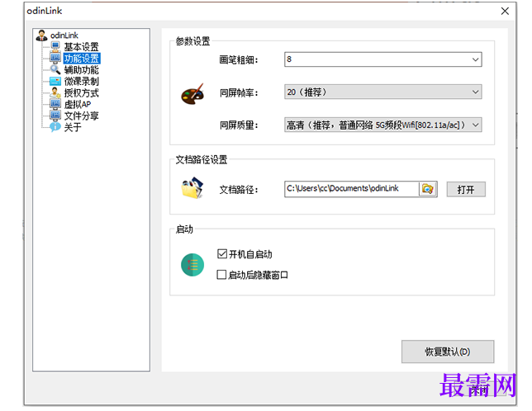Click the 画笔粗细 label

coord(239,60)
